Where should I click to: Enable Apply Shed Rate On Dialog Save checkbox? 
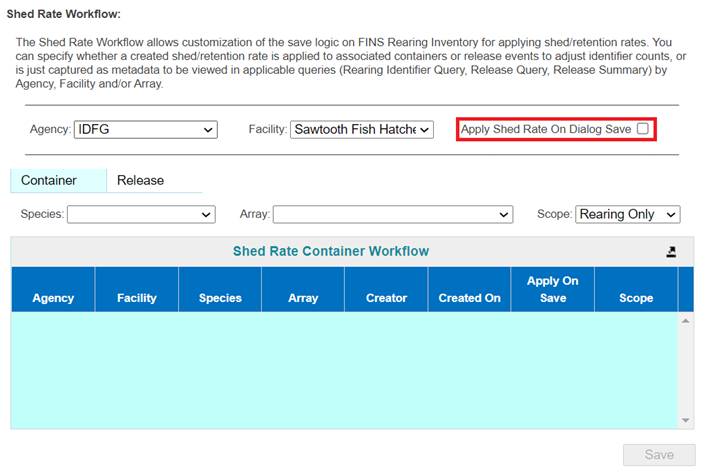(x=642, y=129)
